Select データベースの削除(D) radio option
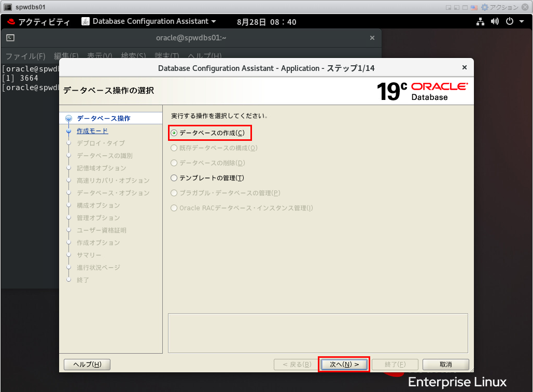Viewport: 533px width, 392px height. pos(174,163)
